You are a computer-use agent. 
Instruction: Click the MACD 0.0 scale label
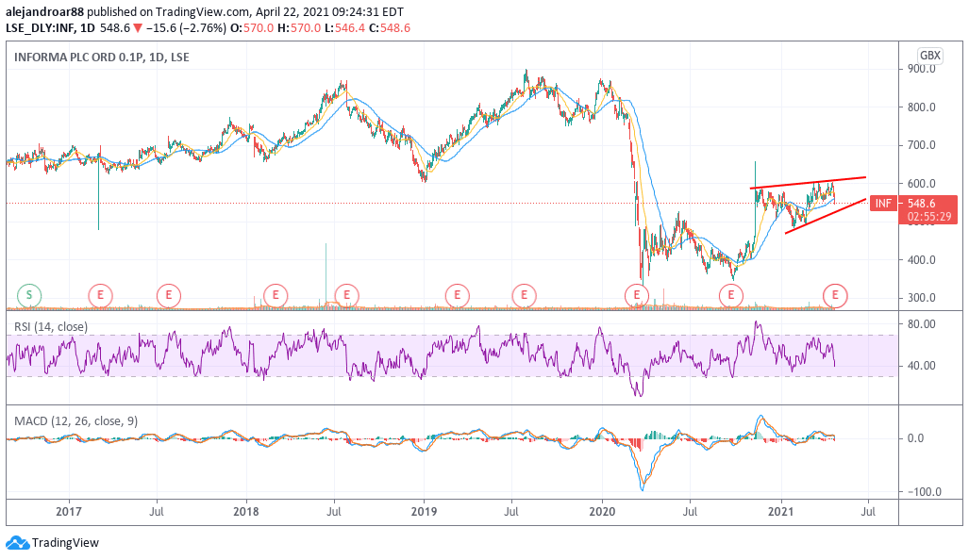(x=915, y=438)
